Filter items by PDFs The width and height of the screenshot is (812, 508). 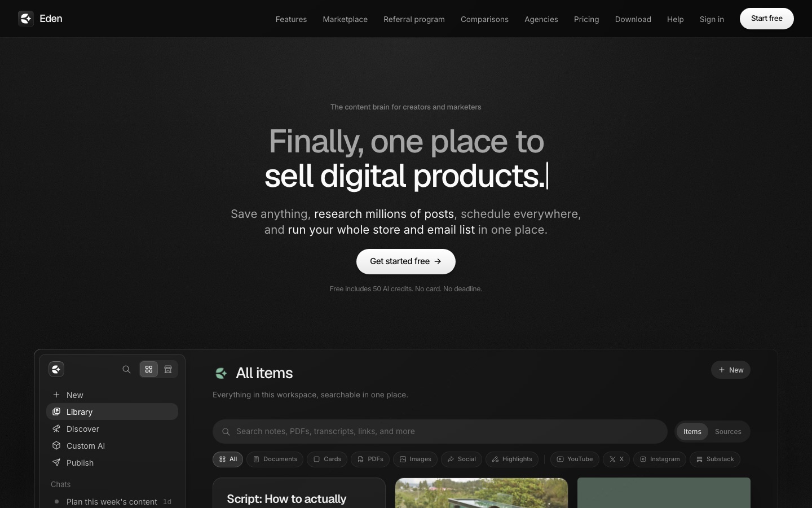click(x=370, y=459)
